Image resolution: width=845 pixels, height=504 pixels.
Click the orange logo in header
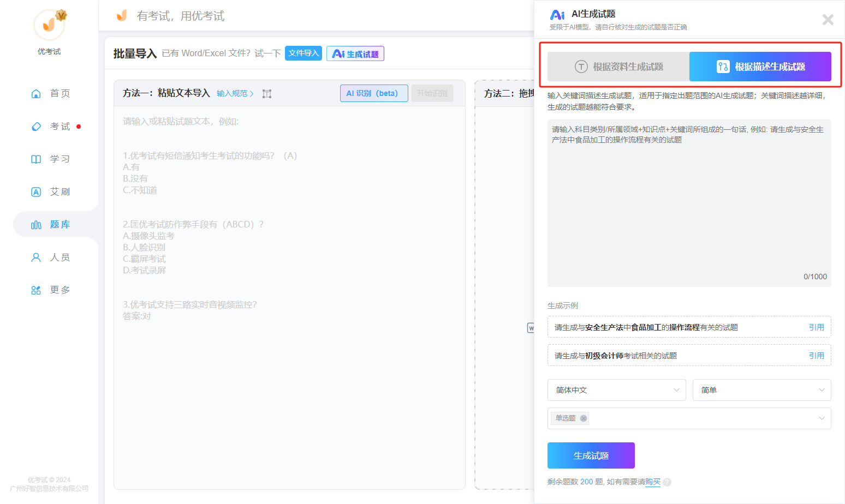pos(122,15)
